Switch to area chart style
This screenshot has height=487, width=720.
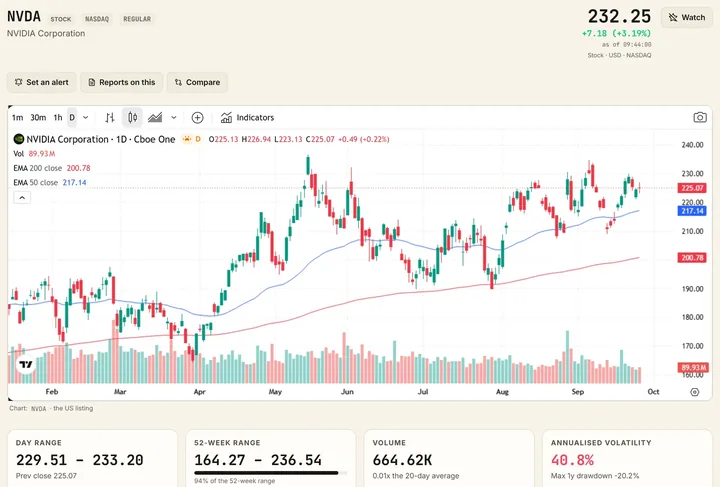point(155,118)
